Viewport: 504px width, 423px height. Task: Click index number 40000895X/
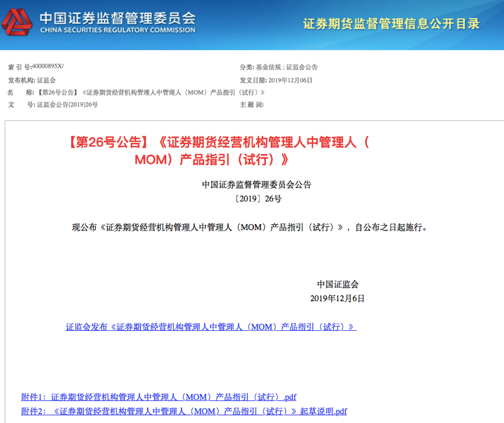pos(48,66)
